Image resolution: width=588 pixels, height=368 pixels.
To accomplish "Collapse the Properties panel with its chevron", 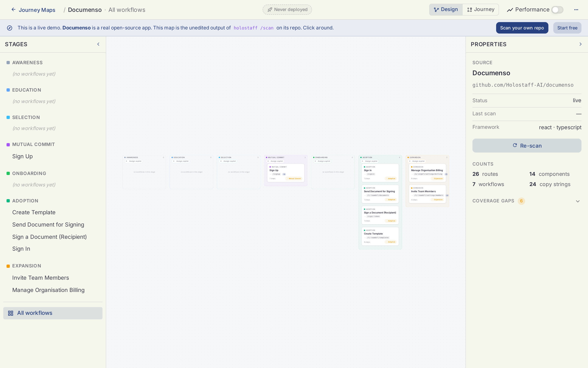I will (x=580, y=44).
